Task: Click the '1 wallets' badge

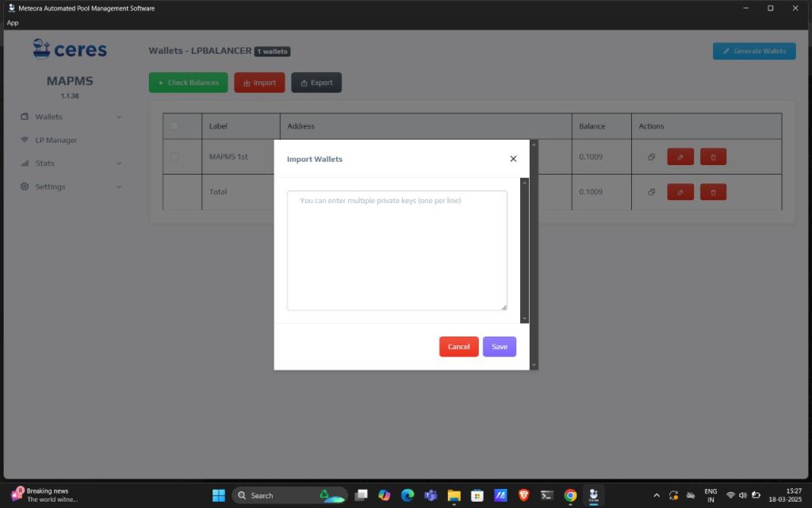Action: pyautogui.click(x=273, y=52)
